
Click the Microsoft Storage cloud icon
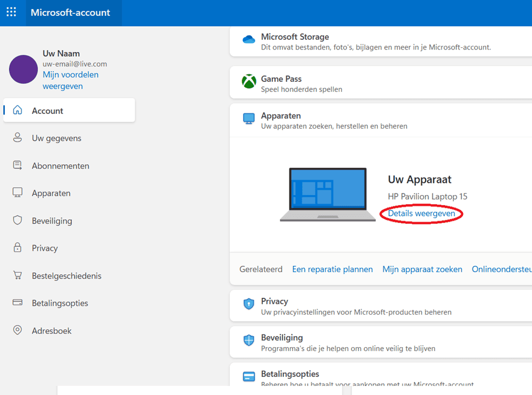[x=248, y=38]
